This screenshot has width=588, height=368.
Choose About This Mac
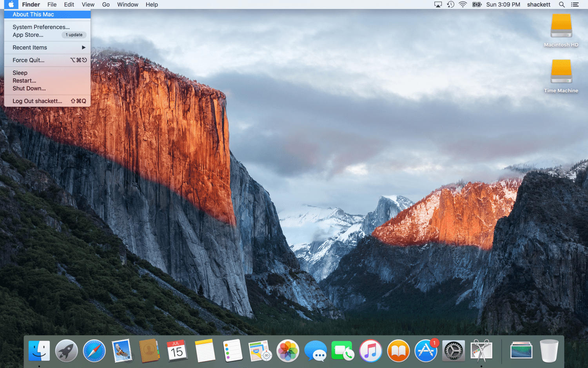pos(47,15)
